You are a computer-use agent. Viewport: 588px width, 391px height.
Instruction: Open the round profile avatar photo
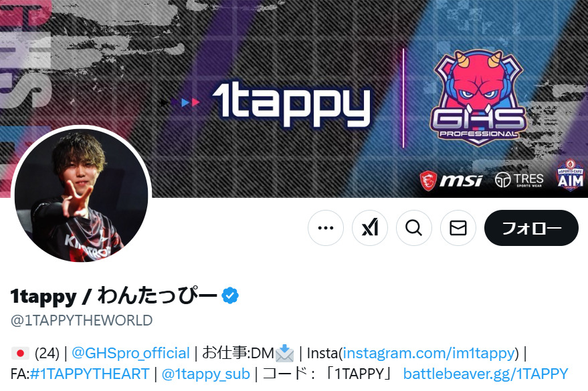[x=82, y=195]
